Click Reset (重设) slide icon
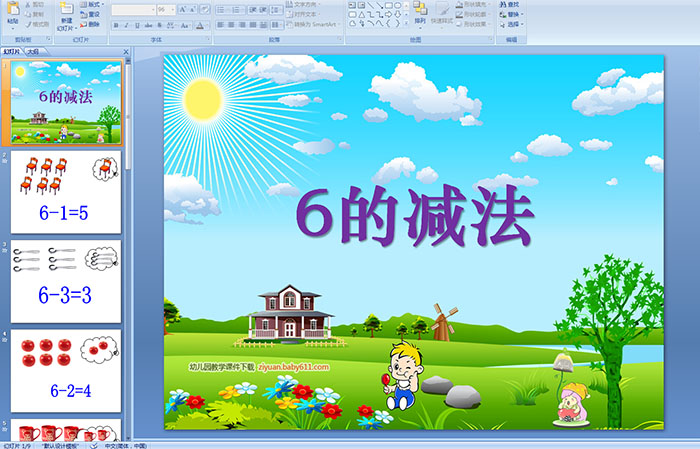Viewport: 700px width, 449px height. (x=83, y=14)
